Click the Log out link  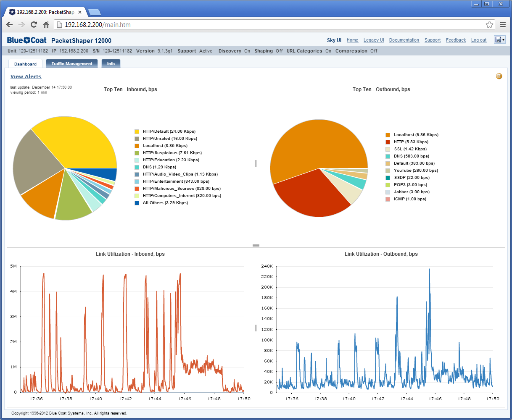pyautogui.click(x=479, y=40)
